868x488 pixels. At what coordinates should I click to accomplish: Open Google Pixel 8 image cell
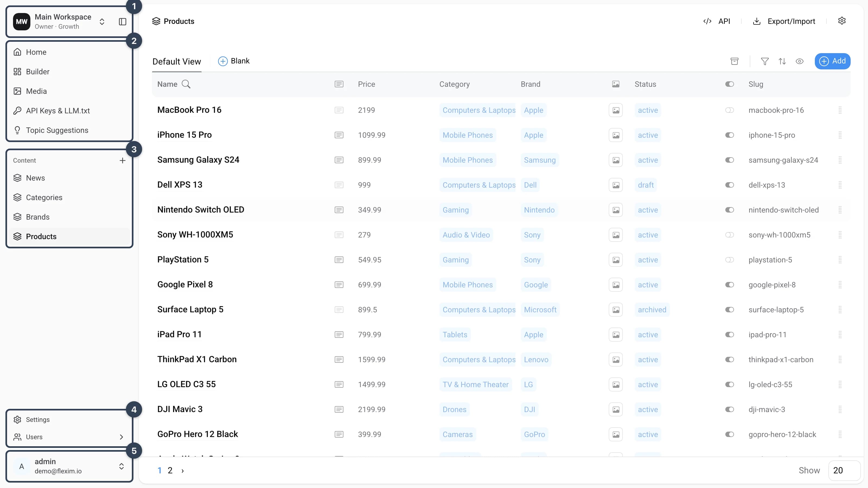[616, 285]
